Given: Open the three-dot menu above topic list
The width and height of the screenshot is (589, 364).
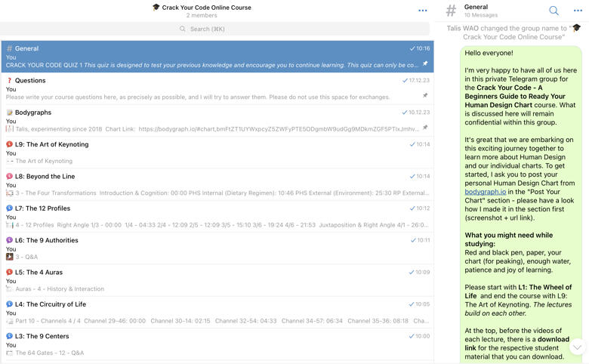Looking at the screenshot, I should (422, 11).
